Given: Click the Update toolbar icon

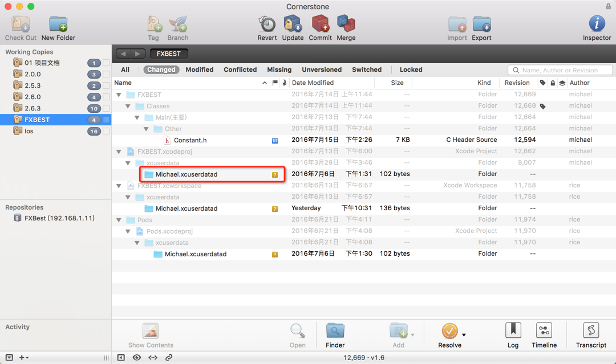Looking at the screenshot, I should pos(293,24).
